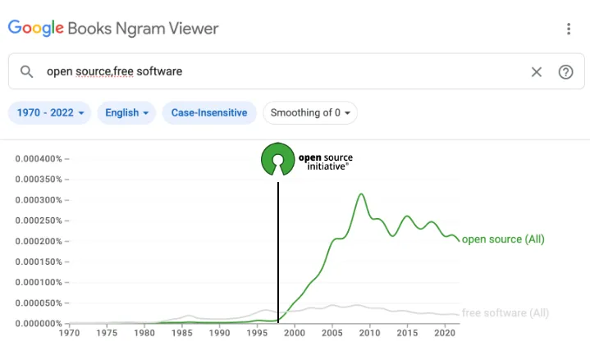Open the three-dot more options menu

point(569,29)
